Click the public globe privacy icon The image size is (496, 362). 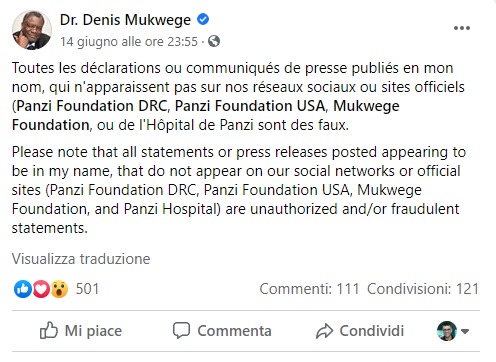214,41
